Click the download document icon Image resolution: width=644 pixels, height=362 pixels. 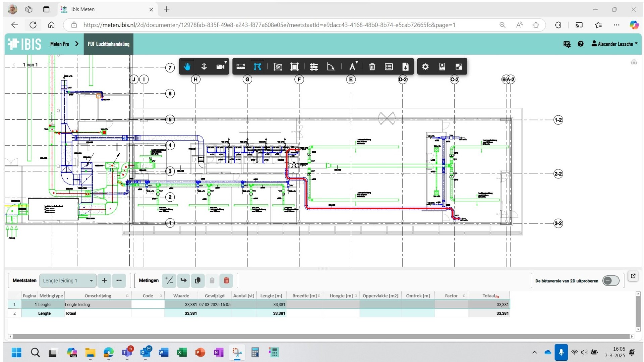(405, 67)
